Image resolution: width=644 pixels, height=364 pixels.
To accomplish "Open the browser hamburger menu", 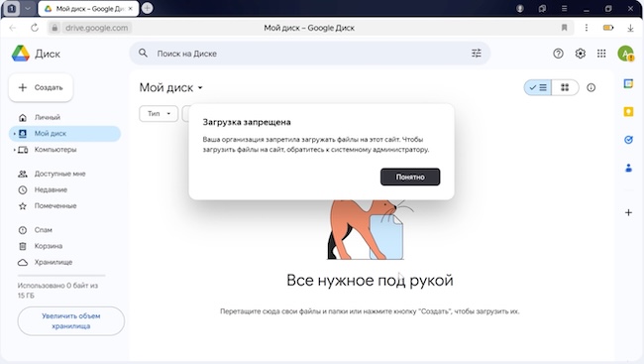I will (565, 8).
